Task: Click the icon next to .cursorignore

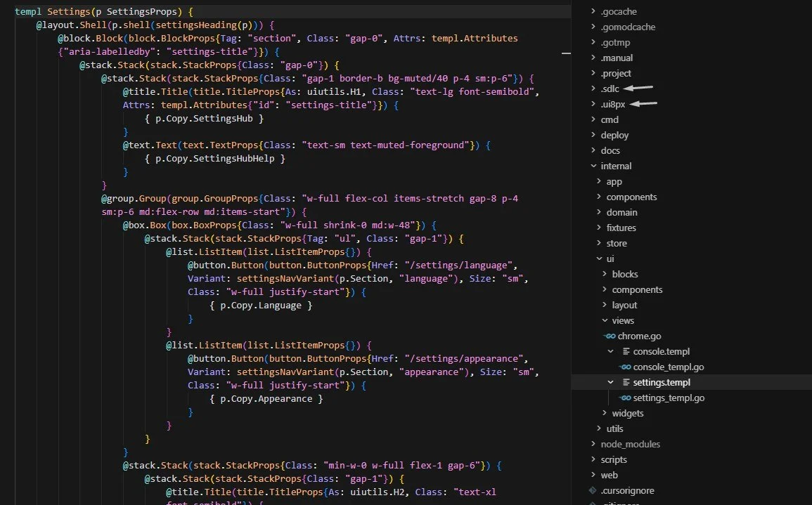Action: pos(593,490)
